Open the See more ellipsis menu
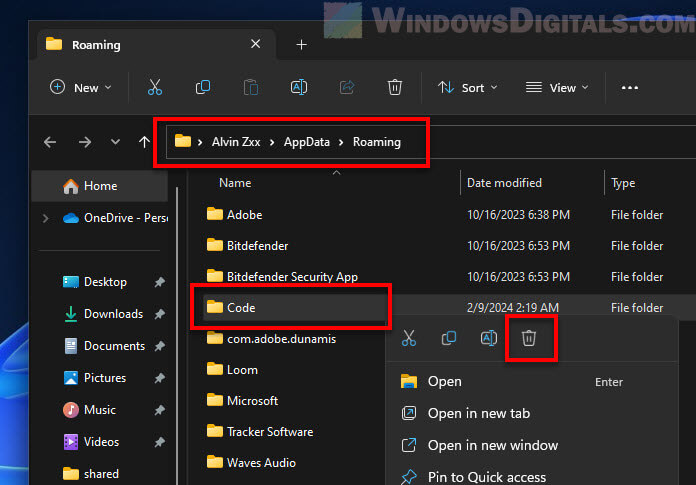This screenshot has width=696, height=485. pyautogui.click(x=629, y=88)
